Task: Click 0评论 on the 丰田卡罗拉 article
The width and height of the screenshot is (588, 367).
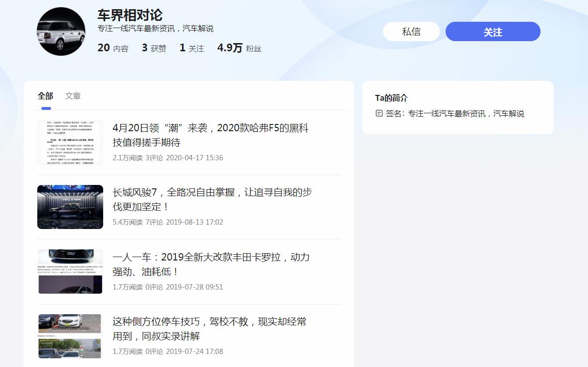Action: pos(155,287)
